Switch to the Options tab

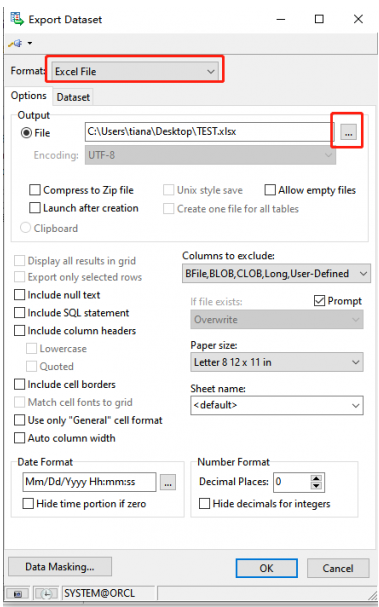[29, 96]
